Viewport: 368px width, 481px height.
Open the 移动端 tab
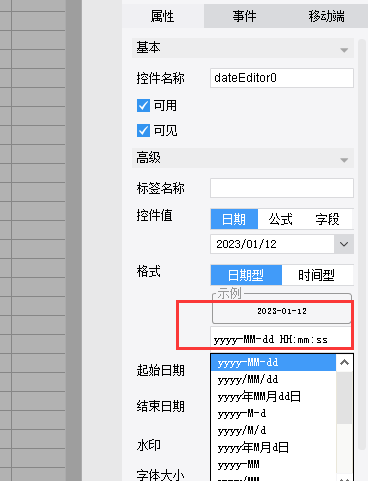point(326,16)
